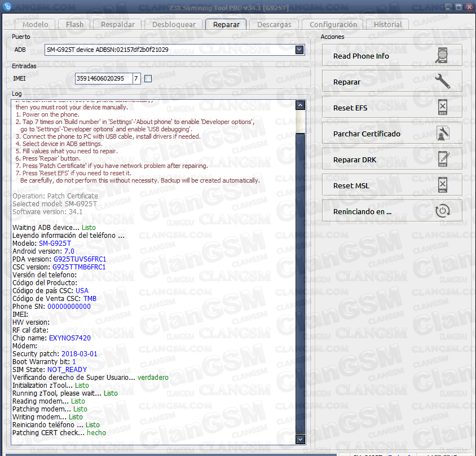
Task: Click the IMEI number input field
Action: point(104,78)
